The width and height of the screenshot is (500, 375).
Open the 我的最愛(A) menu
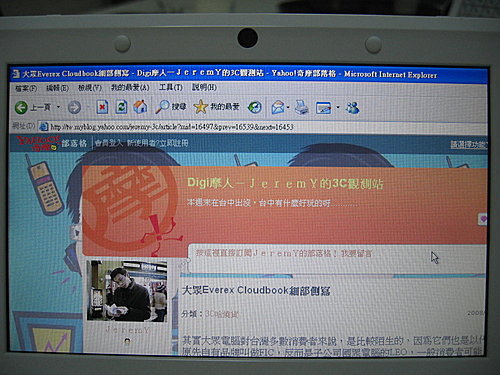click(x=130, y=88)
